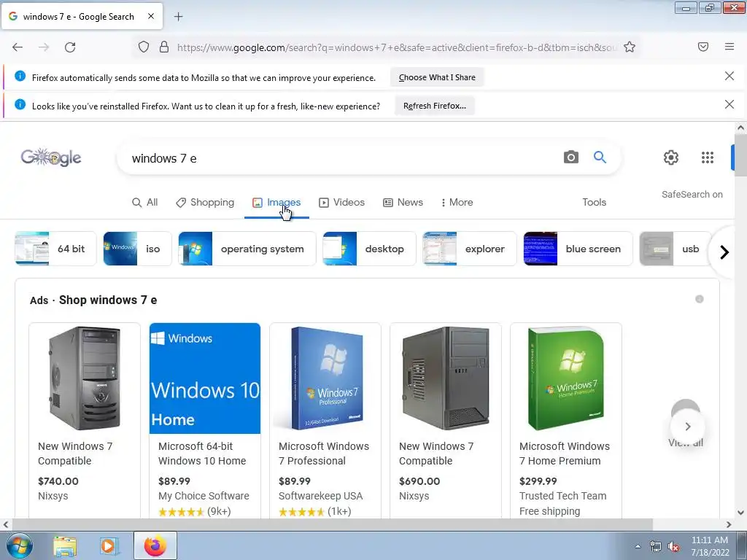This screenshot has height=560, width=747.
Task: Select the '64 bit' suggestion chip
Action: (x=55, y=249)
